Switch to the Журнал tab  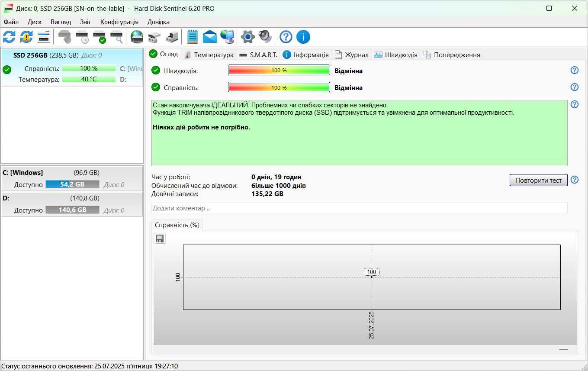click(x=352, y=55)
